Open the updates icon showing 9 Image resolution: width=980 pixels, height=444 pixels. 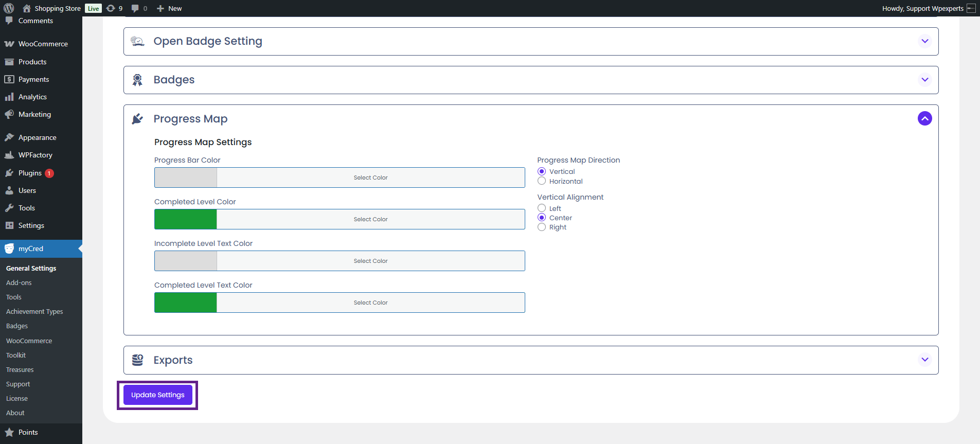click(111, 8)
